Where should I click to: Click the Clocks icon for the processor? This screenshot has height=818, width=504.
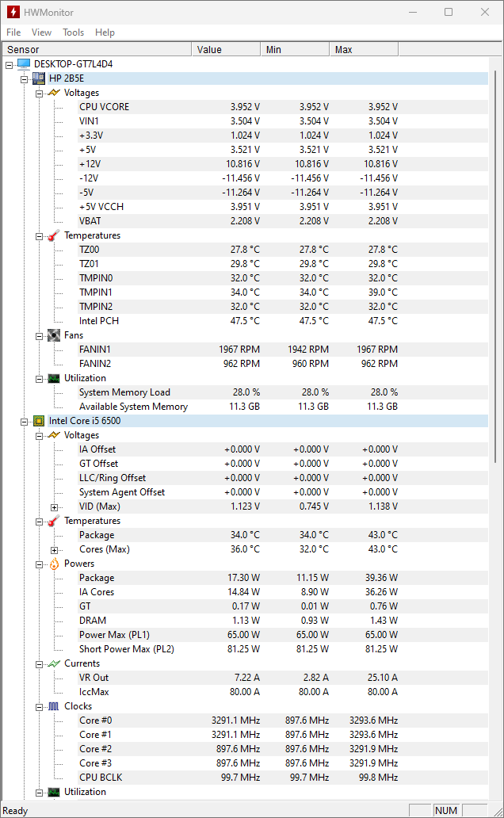pyautogui.click(x=53, y=706)
